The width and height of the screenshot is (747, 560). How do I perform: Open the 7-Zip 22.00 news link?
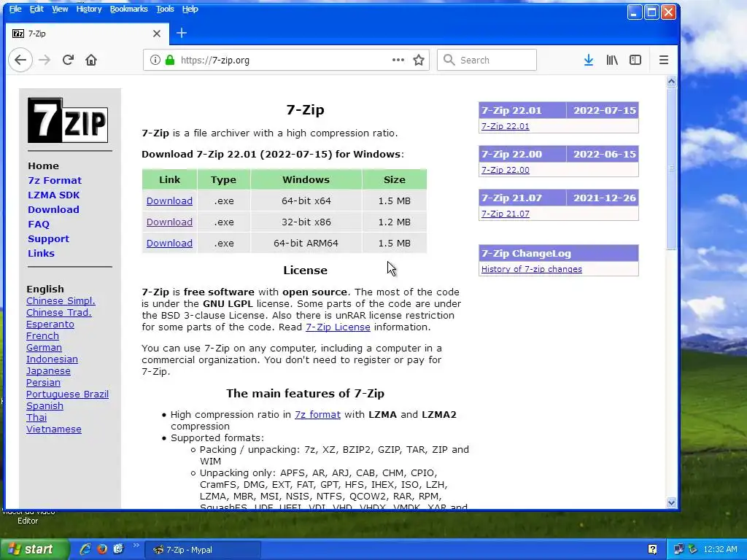click(505, 170)
